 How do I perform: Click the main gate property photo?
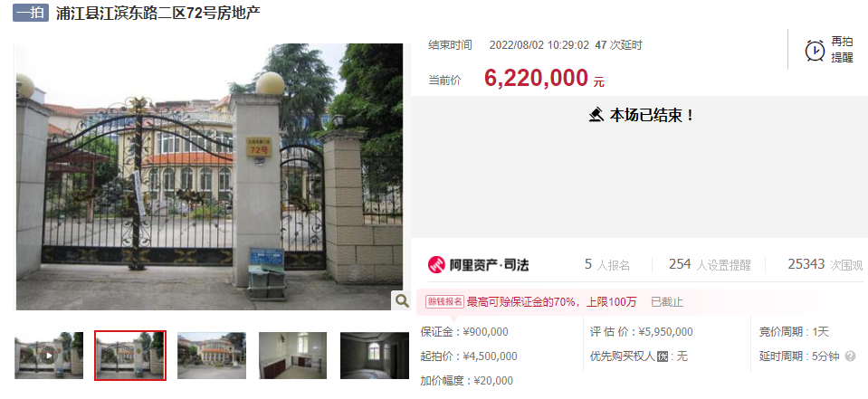[209, 176]
